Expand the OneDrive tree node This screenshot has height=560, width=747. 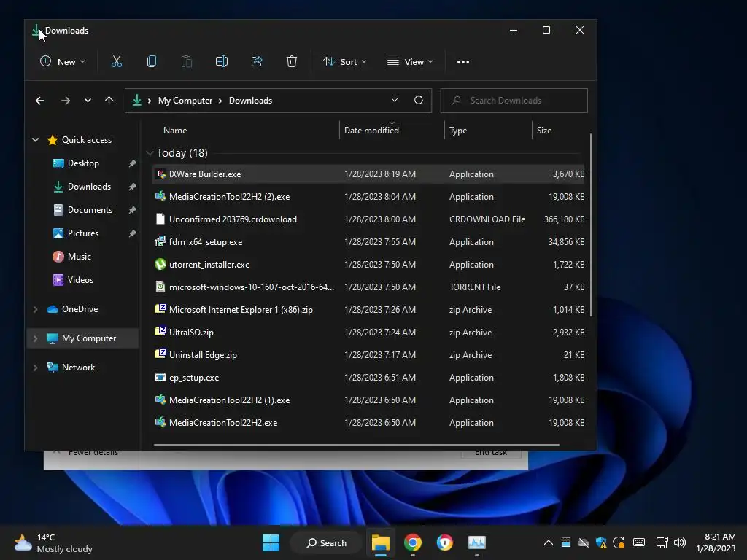tap(35, 309)
